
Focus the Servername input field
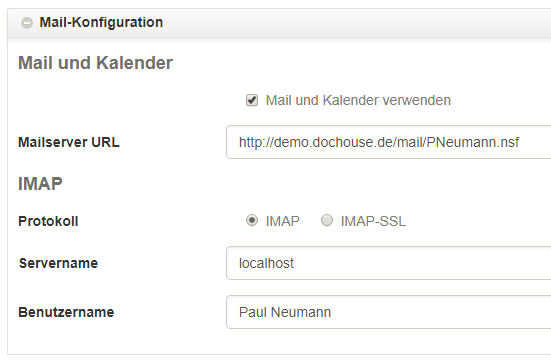[x=389, y=263]
